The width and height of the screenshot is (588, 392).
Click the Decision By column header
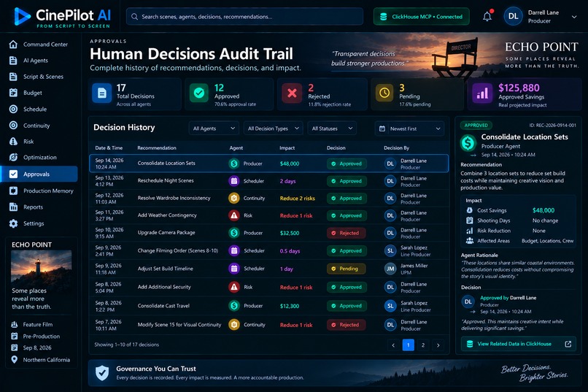(396, 147)
